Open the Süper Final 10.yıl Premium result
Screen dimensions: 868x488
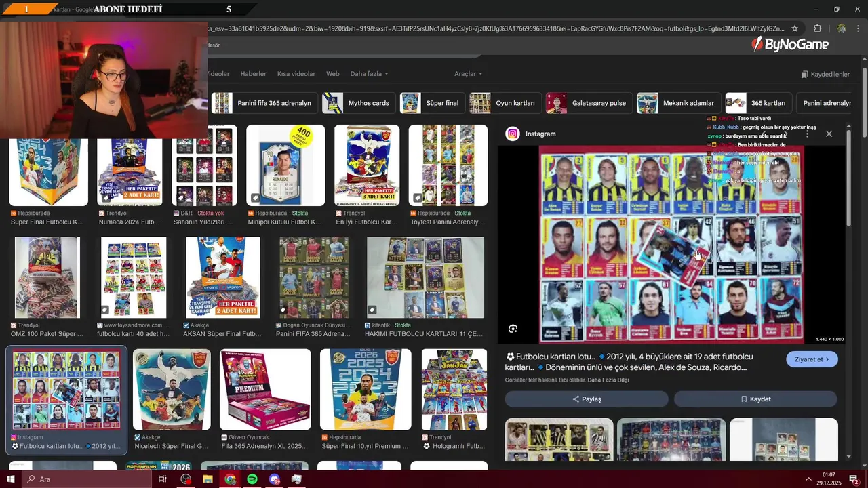[x=366, y=390]
